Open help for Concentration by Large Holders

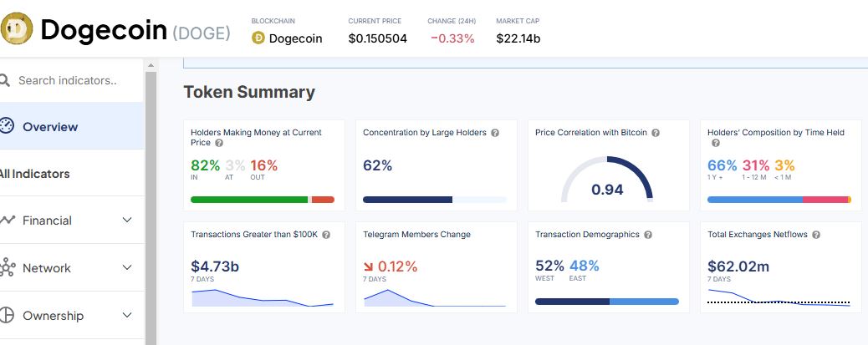coord(495,134)
